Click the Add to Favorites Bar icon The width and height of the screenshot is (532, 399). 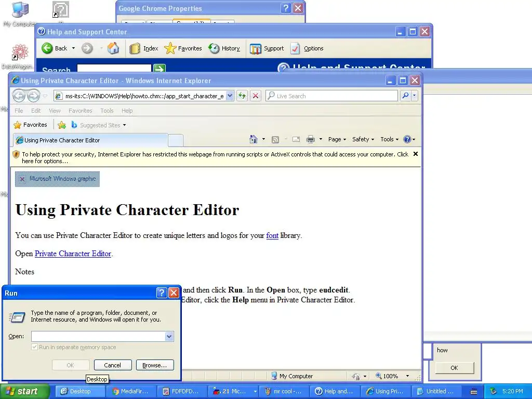[x=62, y=125]
